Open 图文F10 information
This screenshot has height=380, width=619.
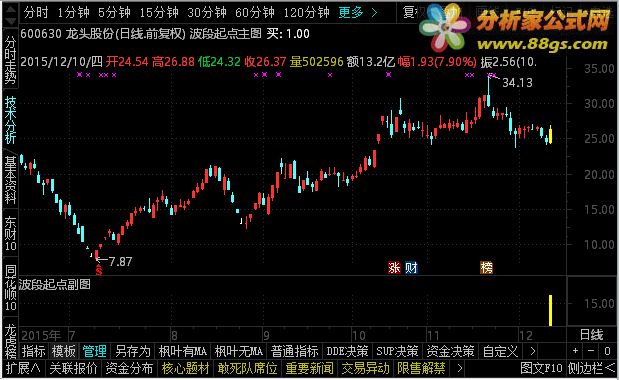coord(541,368)
